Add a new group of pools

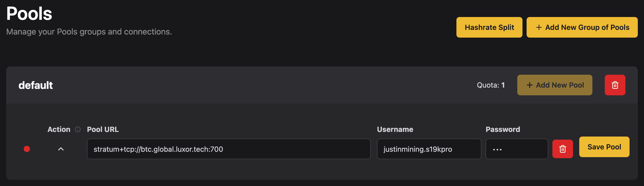pos(582,27)
